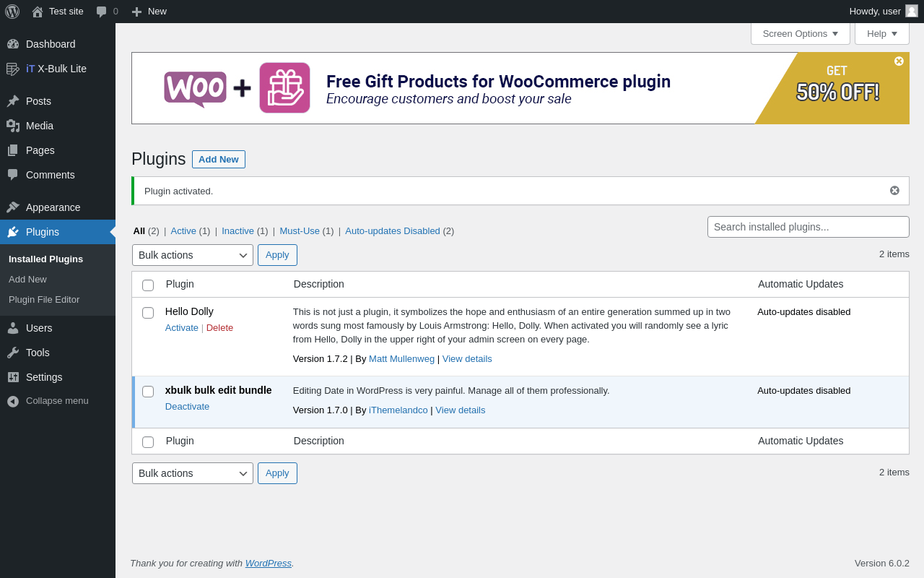Open the comments bubble icon in admin bar
The width and height of the screenshot is (924, 578).
click(102, 12)
